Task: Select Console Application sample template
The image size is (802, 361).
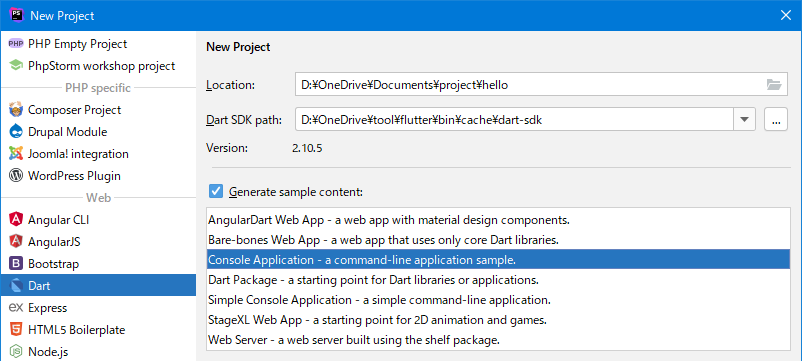Action: [498, 260]
